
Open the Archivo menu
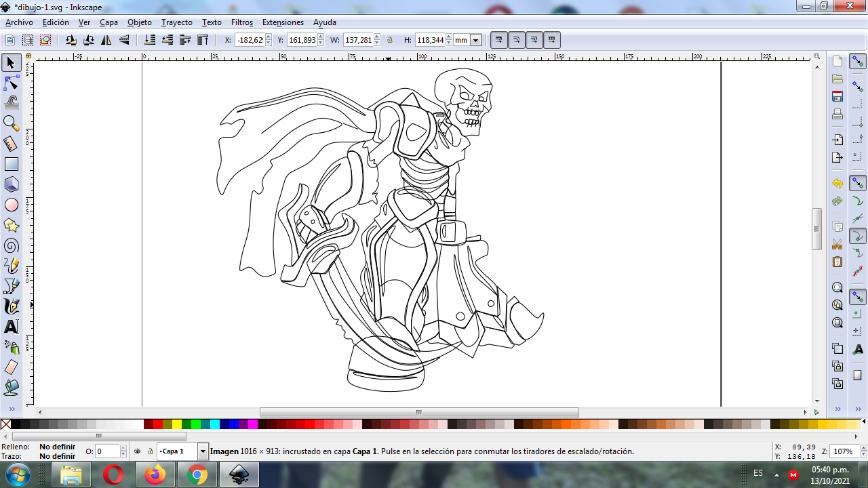(19, 22)
